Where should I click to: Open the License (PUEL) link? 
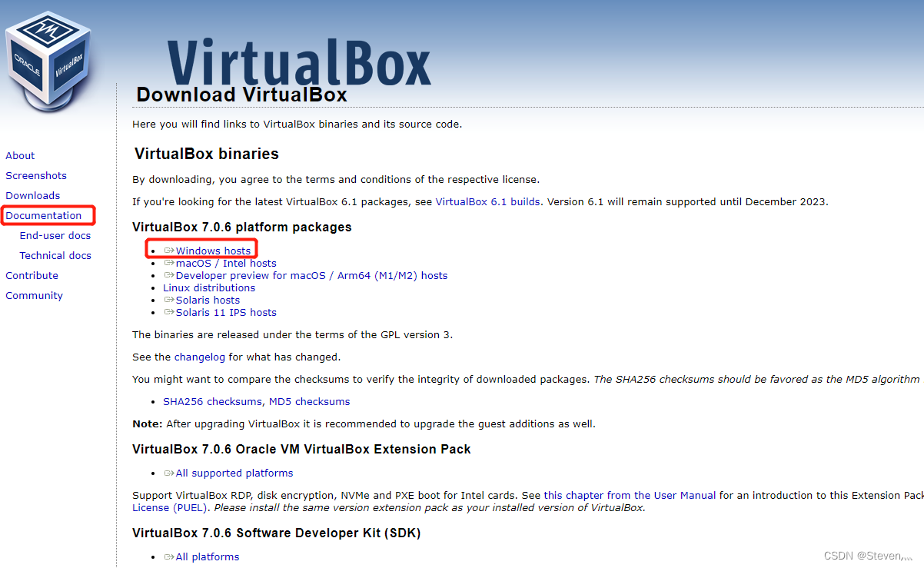click(168, 507)
